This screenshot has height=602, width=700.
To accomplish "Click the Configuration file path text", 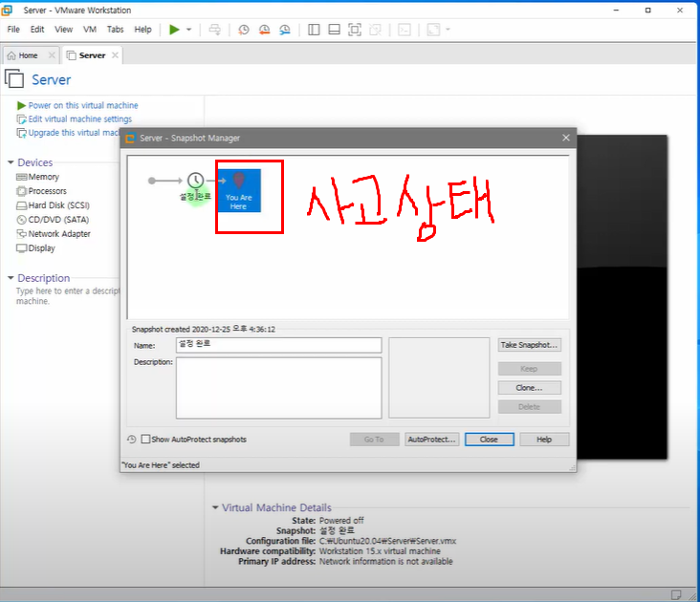I will pos(388,541).
